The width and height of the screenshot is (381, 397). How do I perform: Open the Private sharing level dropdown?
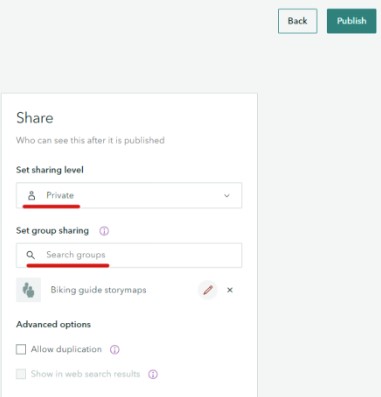(129, 195)
